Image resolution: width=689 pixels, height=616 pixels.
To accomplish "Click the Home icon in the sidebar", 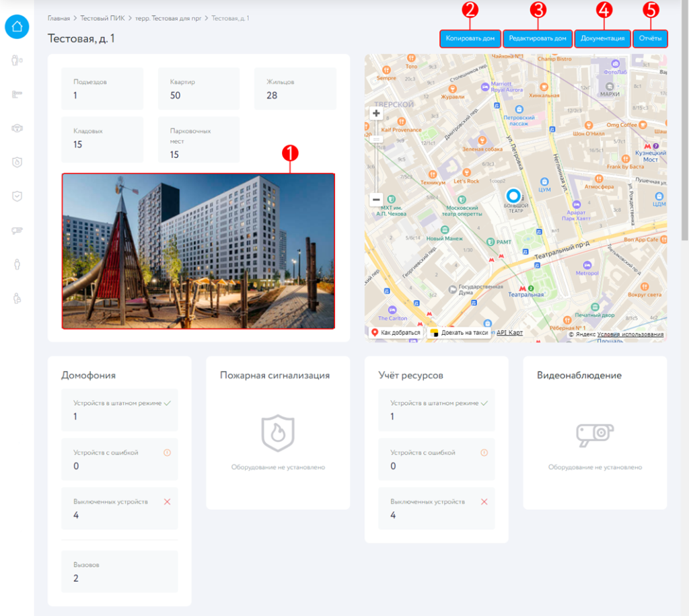I will (x=17, y=27).
